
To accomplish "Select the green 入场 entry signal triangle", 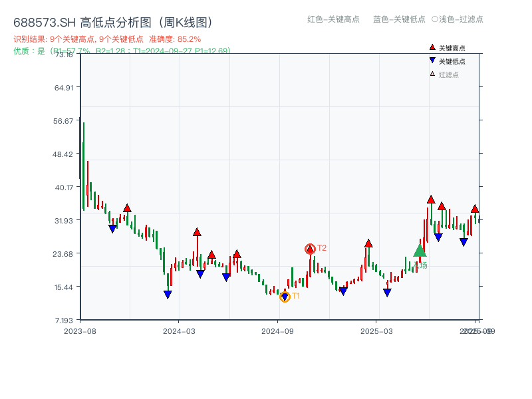I will pos(419,252).
